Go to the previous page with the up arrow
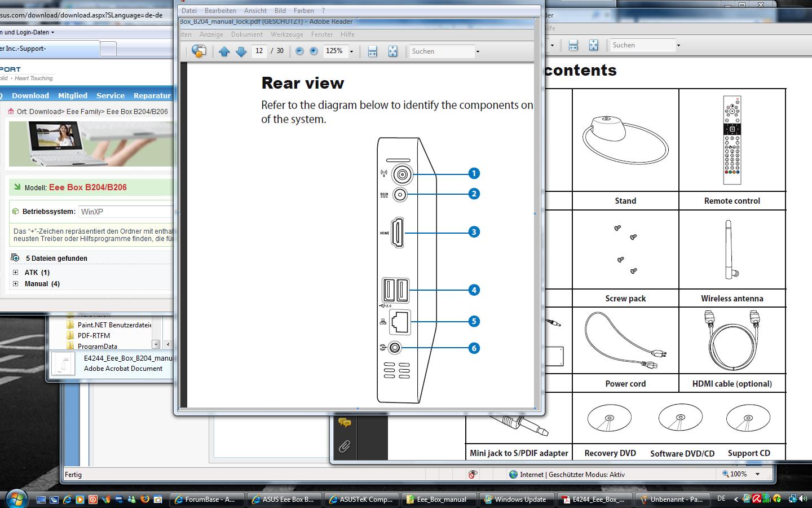The width and height of the screenshot is (812, 508). tap(224, 51)
